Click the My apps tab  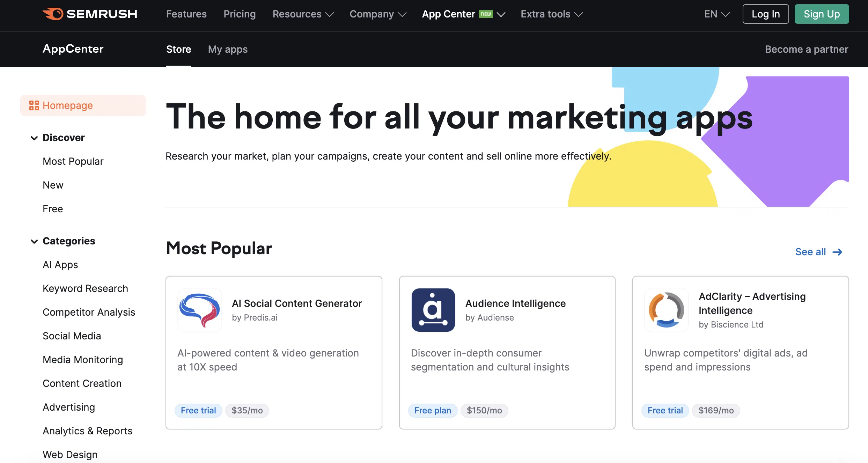(227, 49)
